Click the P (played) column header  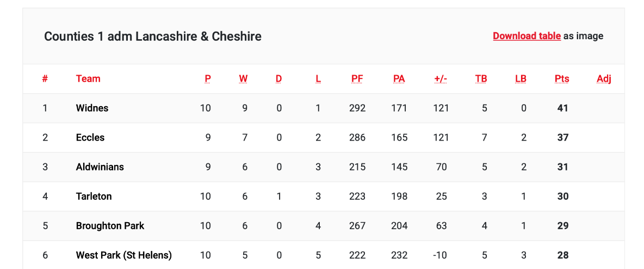pos(208,78)
